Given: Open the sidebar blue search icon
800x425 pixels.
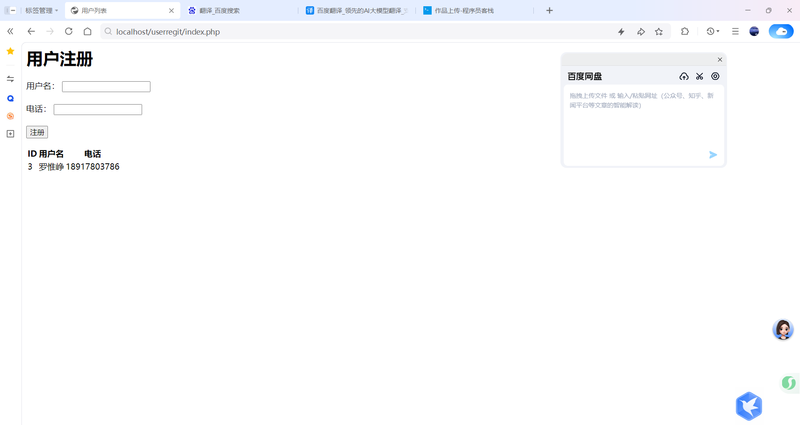Looking at the screenshot, I should tap(10, 98).
